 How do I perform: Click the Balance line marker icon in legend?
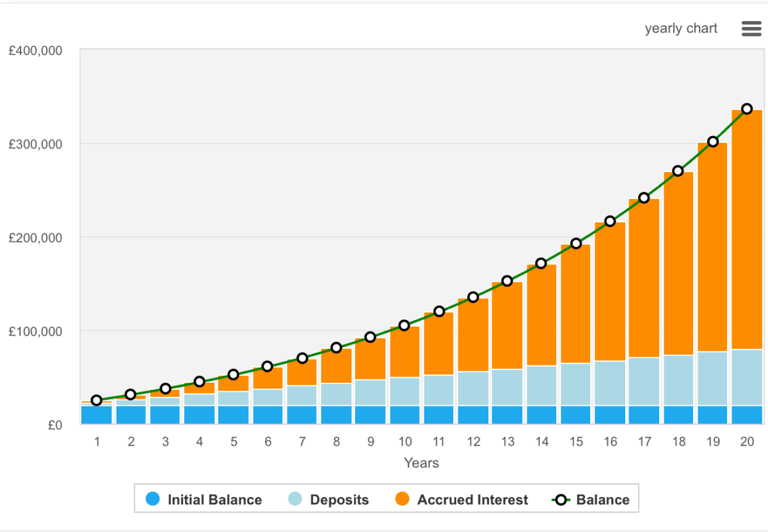(x=561, y=500)
